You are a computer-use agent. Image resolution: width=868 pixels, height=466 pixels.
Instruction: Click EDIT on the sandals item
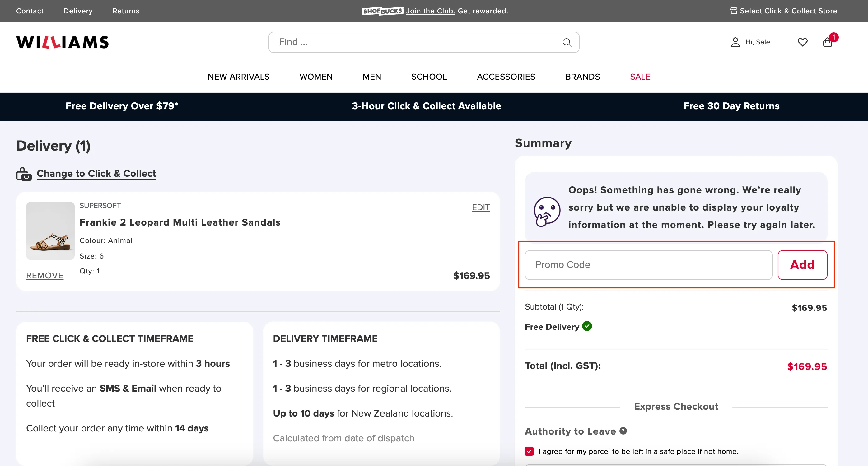[x=480, y=207]
